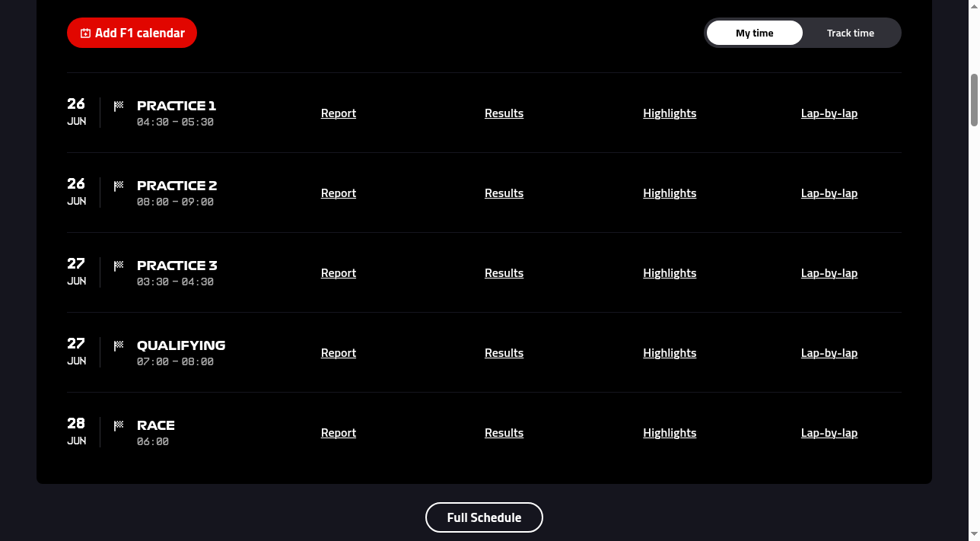980x541 pixels.
Task: View Race Results
Action: (x=504, y=433)
